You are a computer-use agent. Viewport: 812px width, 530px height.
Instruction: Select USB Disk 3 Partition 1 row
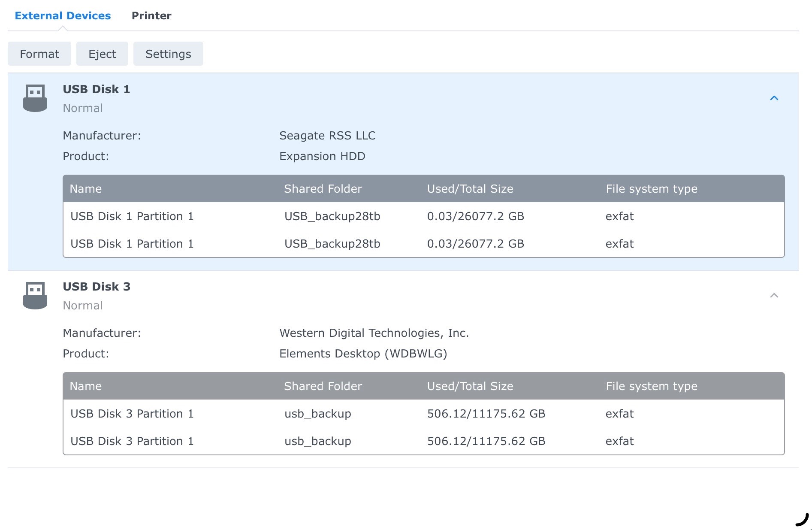tap(132, 414)
